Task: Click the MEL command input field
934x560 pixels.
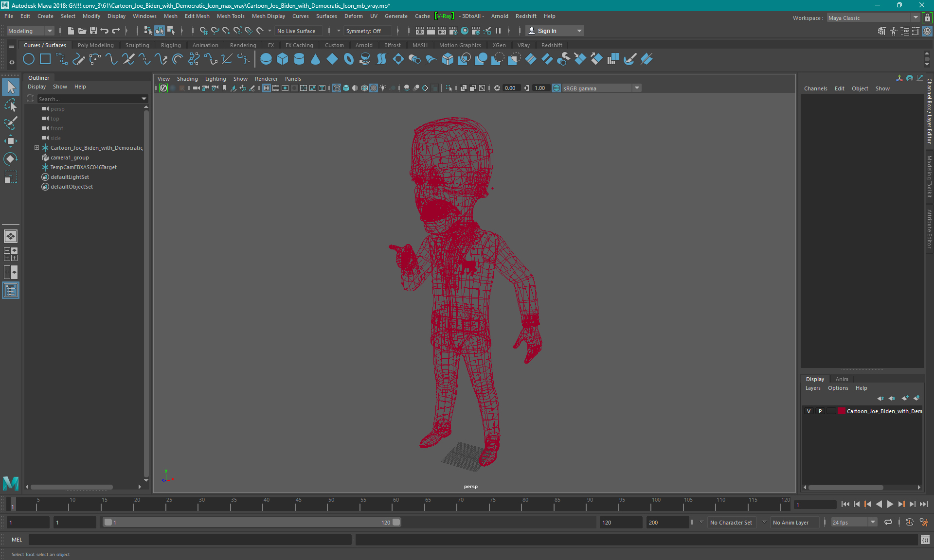Action: [190, 540]
